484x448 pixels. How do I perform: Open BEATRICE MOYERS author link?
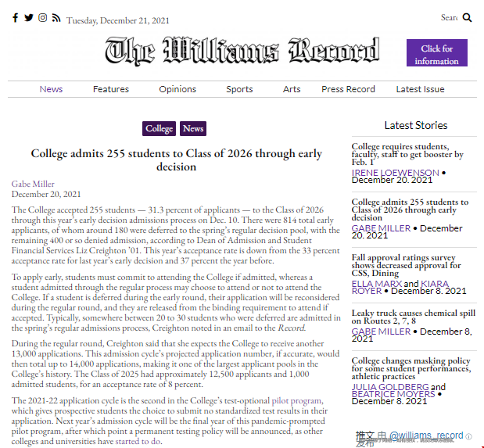[393, 394]
